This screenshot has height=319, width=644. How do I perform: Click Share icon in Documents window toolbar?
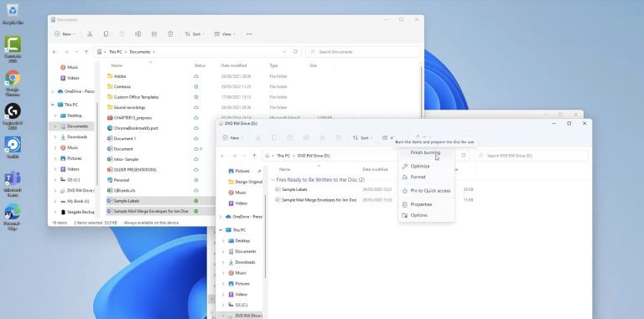[154, 34]
